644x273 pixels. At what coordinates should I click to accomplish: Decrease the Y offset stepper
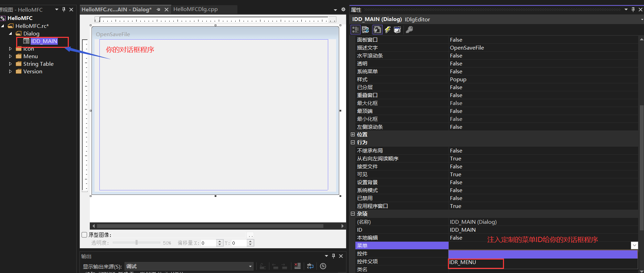250,245
